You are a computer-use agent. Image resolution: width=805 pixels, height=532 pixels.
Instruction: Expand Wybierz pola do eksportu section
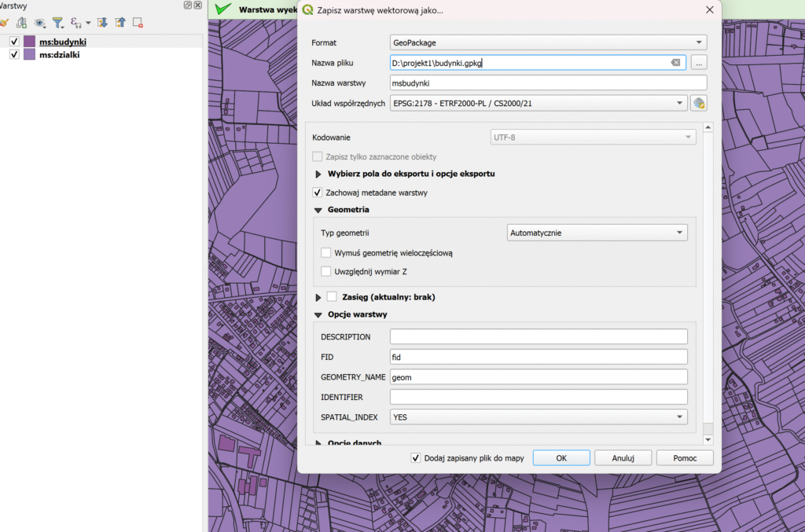(x=318, y=174)
